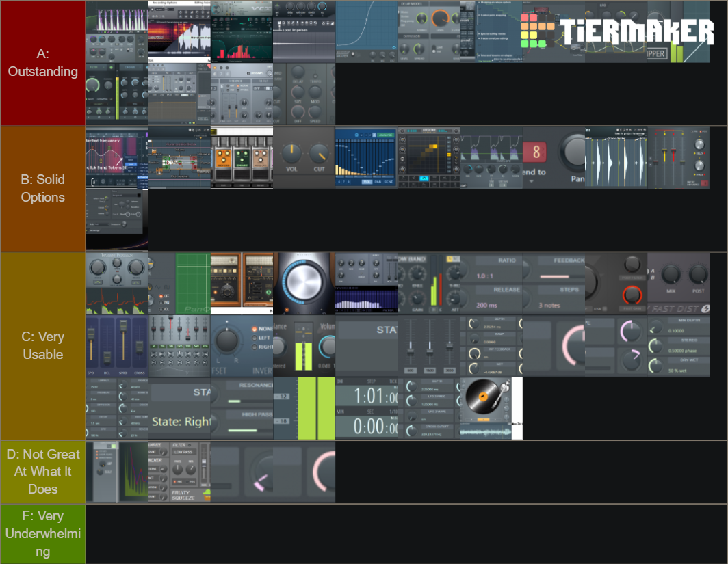Click the bright green level meter bars icon
The height and width of the screenshot is (564, 728).
(315, 407)
